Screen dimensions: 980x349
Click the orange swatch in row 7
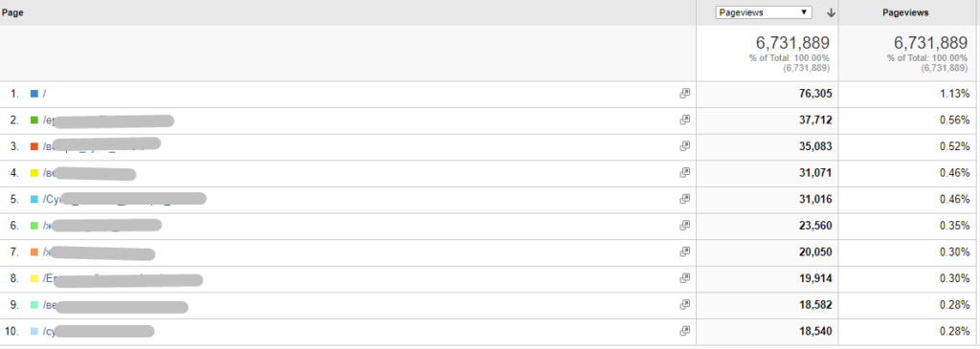[34, 251]
